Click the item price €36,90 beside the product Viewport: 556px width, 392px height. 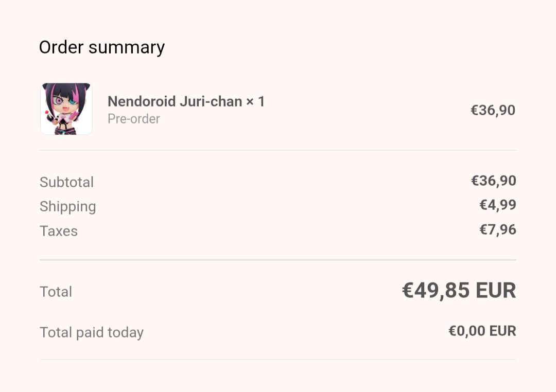coord(493,110)
